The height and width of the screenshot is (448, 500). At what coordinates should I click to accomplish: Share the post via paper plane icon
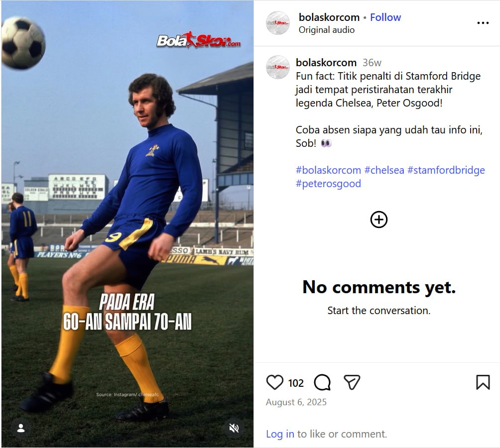(x=352, y=381)
